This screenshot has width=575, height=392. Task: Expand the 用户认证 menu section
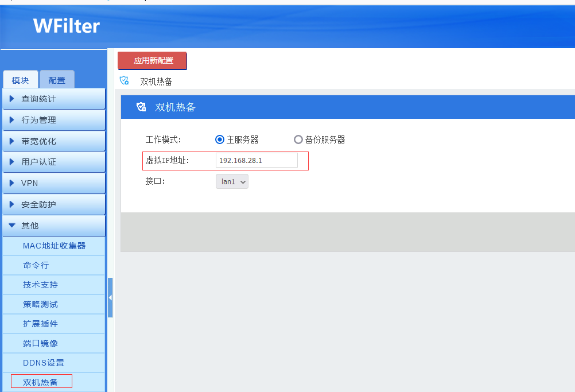tap(53, 162)
